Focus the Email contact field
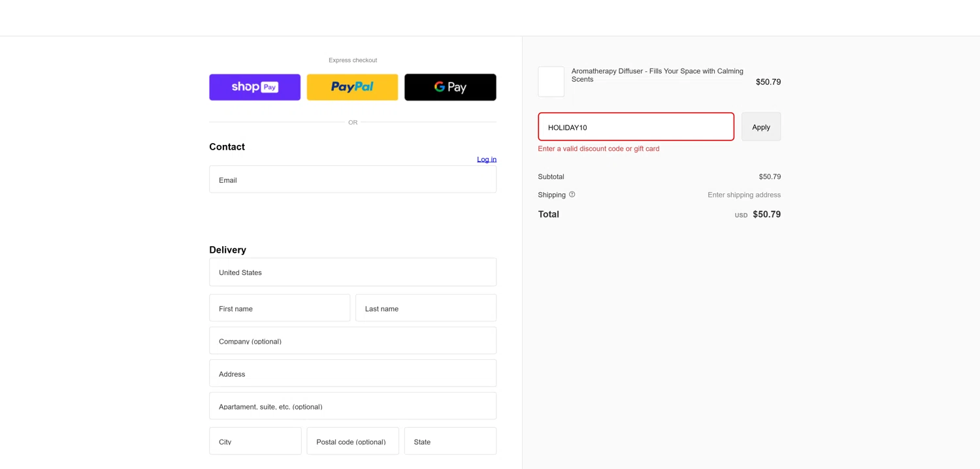The width and height of the screenshot is (980, 469). click(x=352, y=180)
